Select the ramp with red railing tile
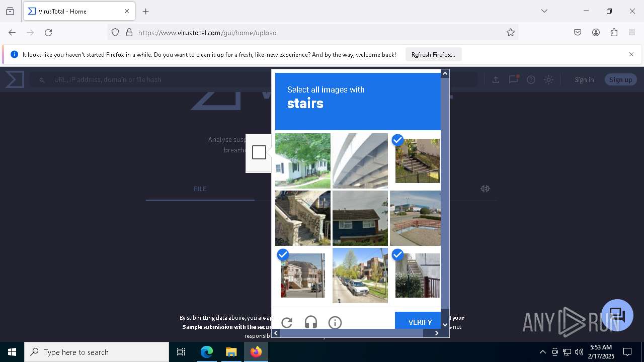Screen dimensions: 644x362 (x=416, y=218)
